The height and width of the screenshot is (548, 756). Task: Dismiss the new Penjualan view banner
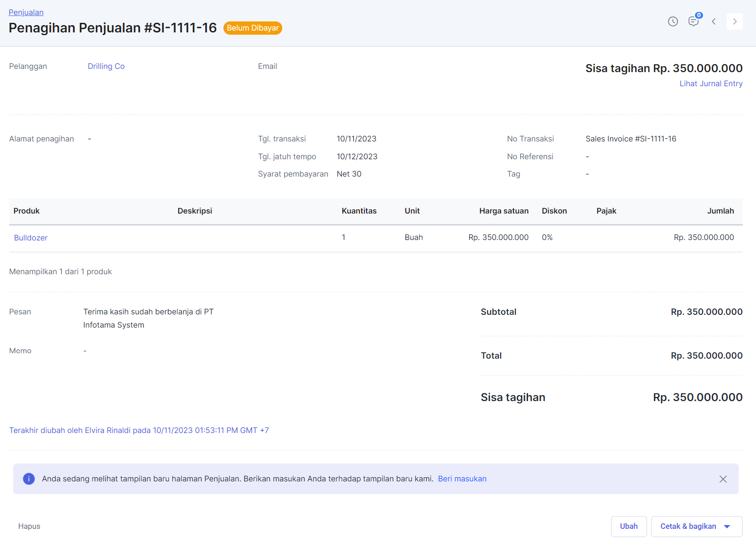723,479
